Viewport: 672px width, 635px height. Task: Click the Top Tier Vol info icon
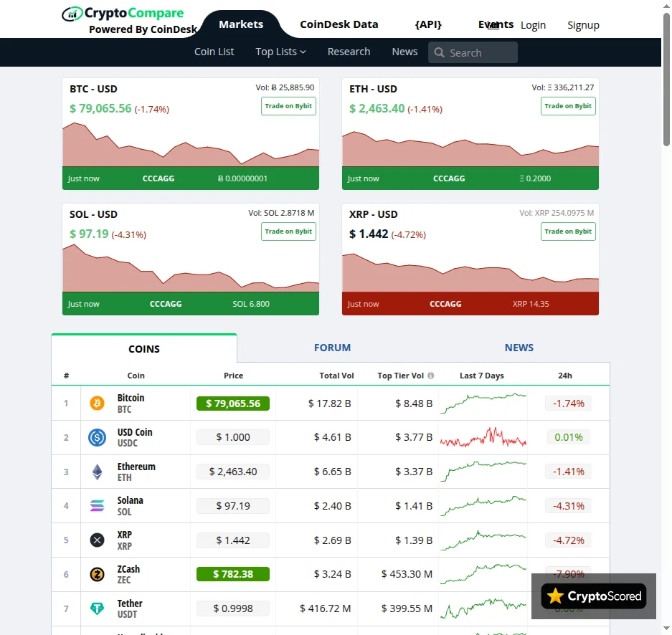point(431,376)
